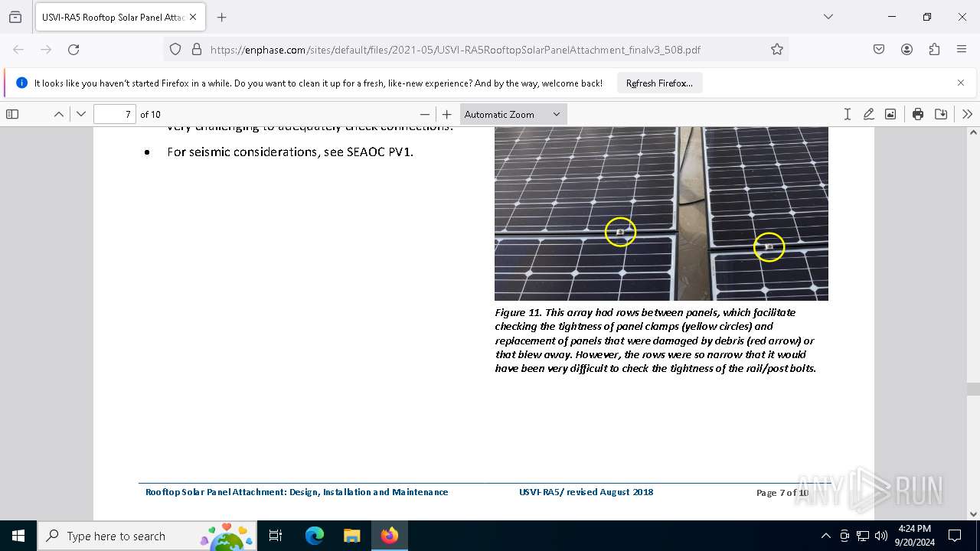Go forward to next page
Screen dimensions: 980x551
coord(46,49)
